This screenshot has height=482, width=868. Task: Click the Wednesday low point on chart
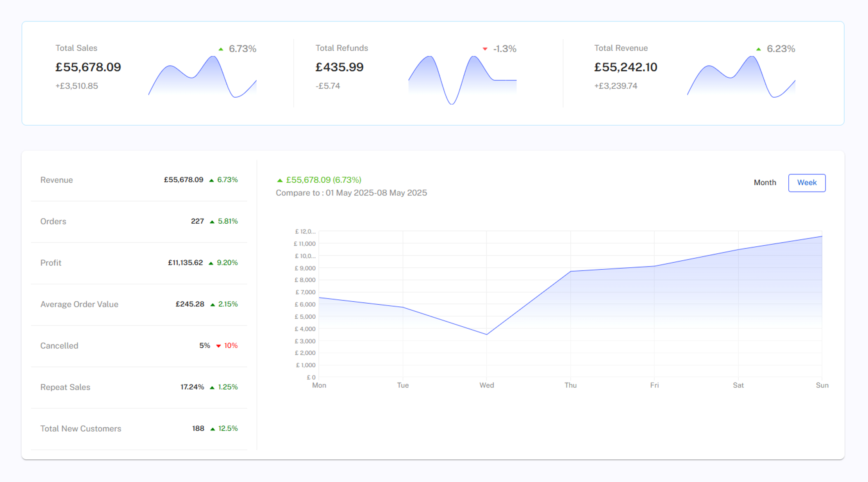point(487,334)
